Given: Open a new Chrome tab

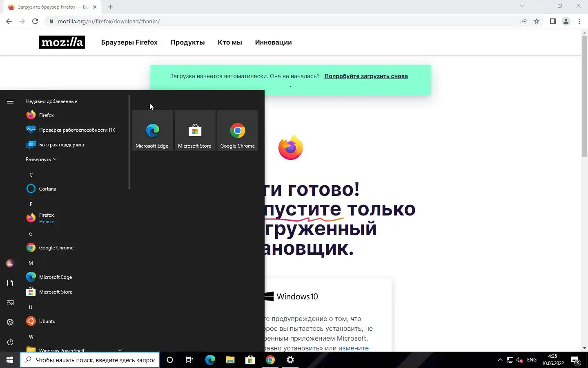Looking at the screenshot, I should [110, 7].
